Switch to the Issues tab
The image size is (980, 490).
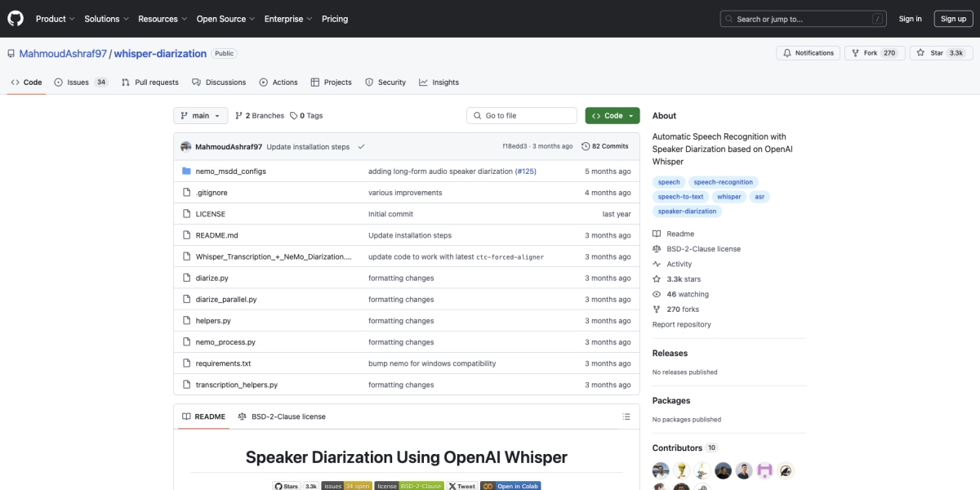[x=80, y=82]
